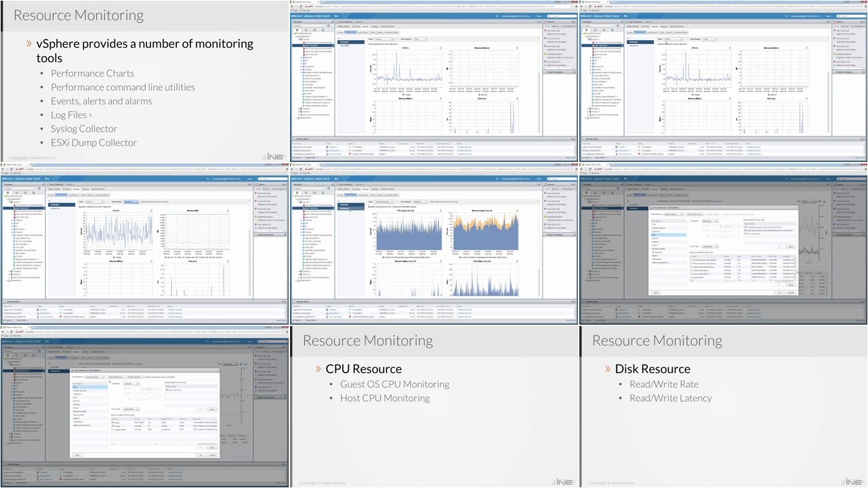Toggle the Ready counter checkbox in CPU dialog

[x=112, y=422]
